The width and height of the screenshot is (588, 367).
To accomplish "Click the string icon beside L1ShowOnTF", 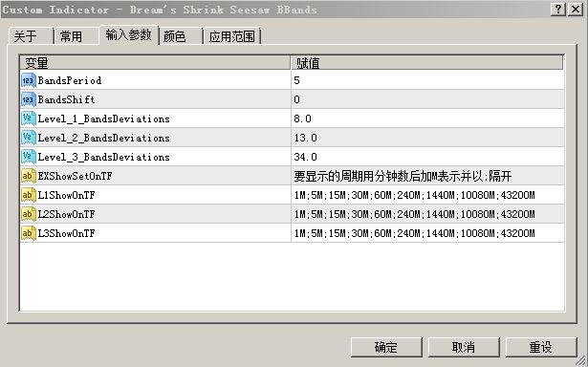I will (29, 195).
